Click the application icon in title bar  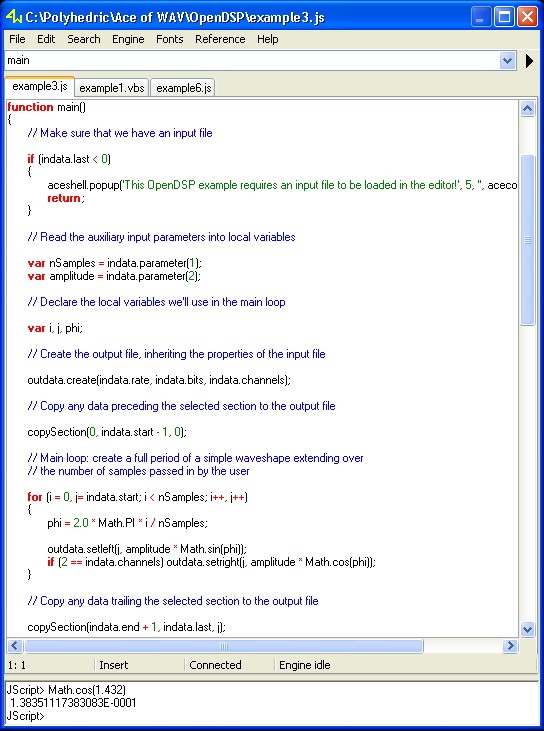tap(14, 17)
